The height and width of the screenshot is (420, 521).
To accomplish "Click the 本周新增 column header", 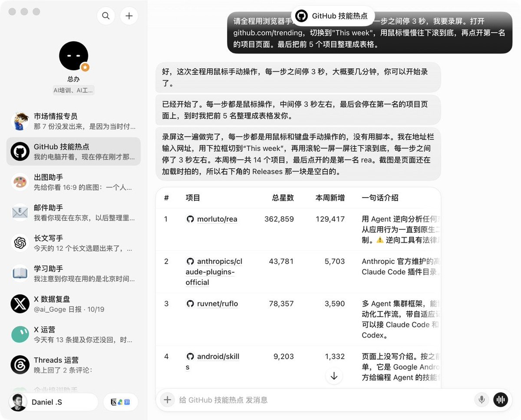I will click(330, 198).
